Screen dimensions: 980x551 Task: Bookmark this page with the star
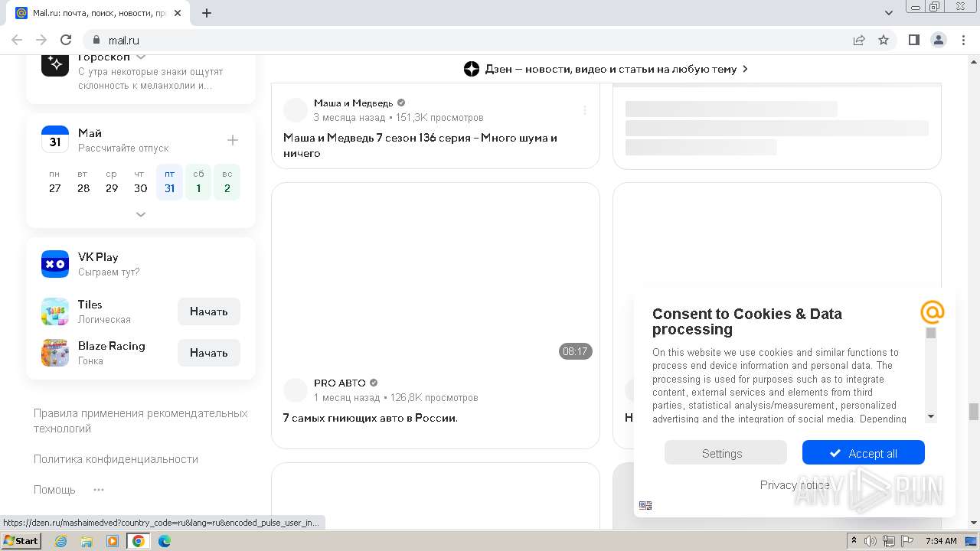click(x=884, y=40)
